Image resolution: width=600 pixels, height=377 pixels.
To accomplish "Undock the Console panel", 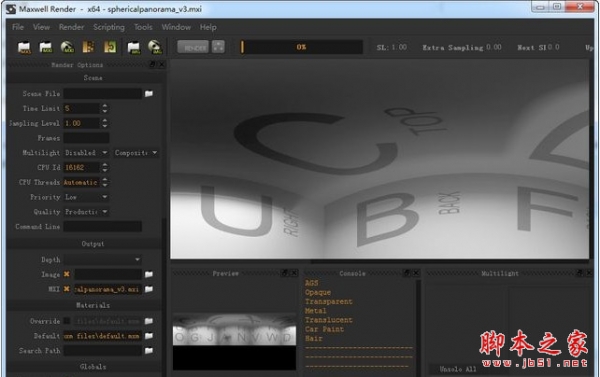I will (407, 273).
